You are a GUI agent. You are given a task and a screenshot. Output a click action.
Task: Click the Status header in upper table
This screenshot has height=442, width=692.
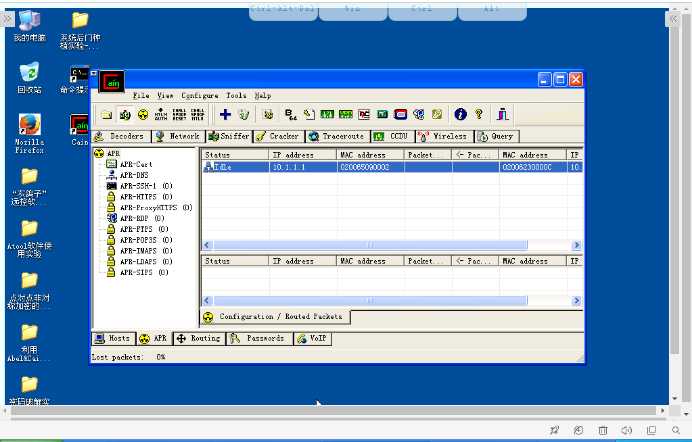pyautogui.click(x=235, y=155)
